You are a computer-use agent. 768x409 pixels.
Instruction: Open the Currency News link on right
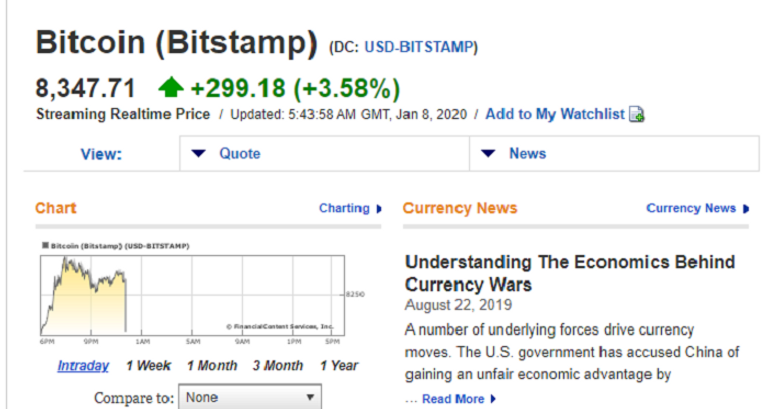tap(690, 209)
